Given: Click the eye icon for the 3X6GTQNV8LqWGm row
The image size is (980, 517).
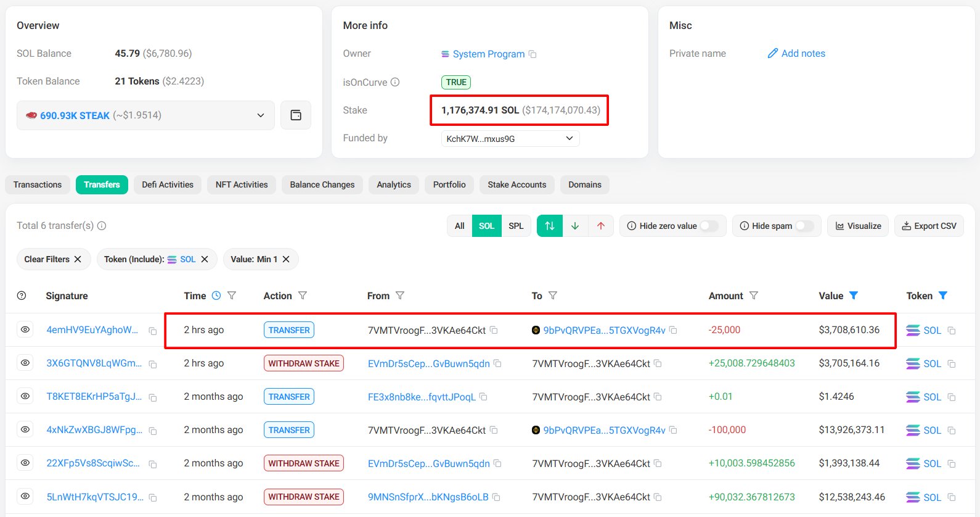Looking at the screenshot, I should point(25,363).
